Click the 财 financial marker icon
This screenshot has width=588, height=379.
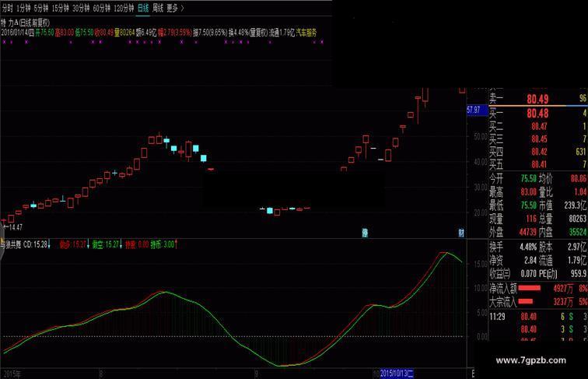461,233
